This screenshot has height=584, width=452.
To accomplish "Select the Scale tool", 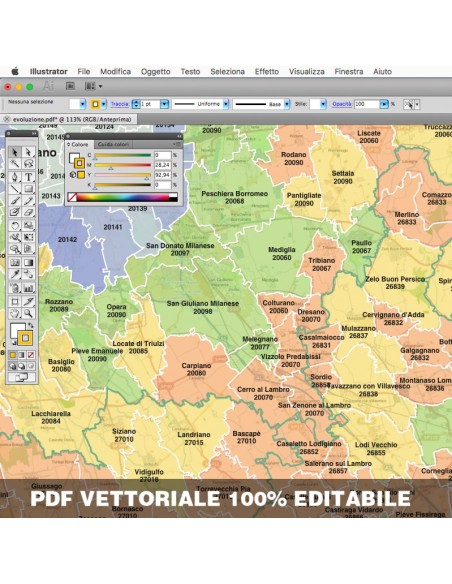I will pyautogui.click(x=29, y=225).
